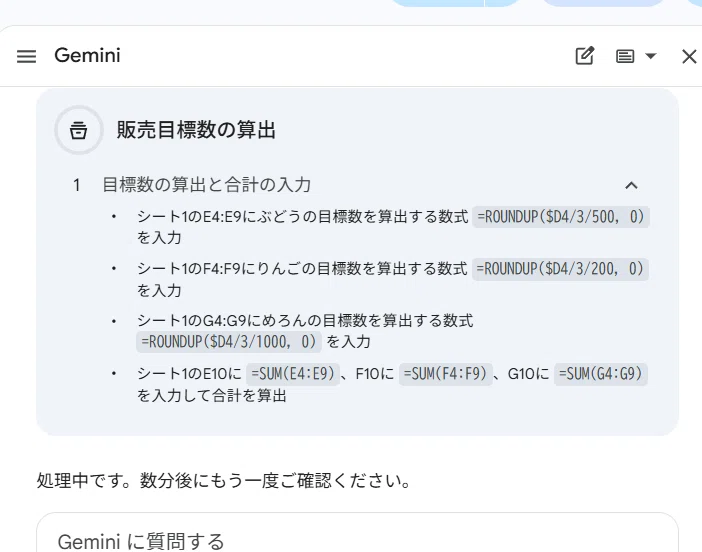Viewport: 702px width, 552px height.
Task: Click the text シート1のF4:F9にりんごの目標数
Action: point(248,269)
